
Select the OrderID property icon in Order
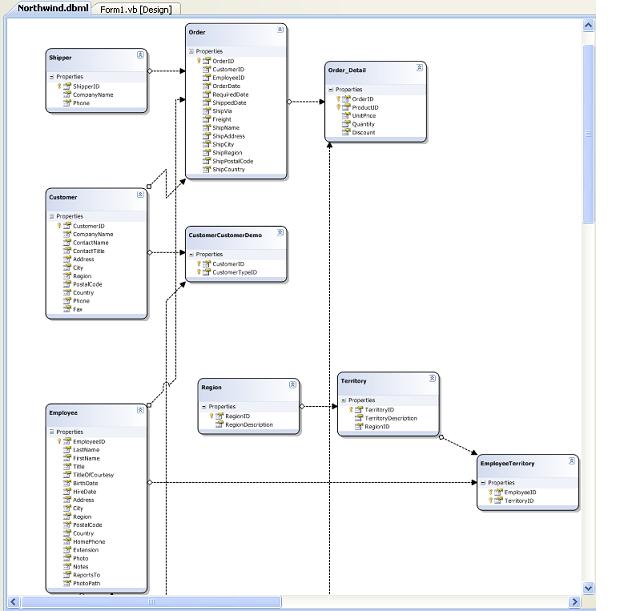(207, 61)
